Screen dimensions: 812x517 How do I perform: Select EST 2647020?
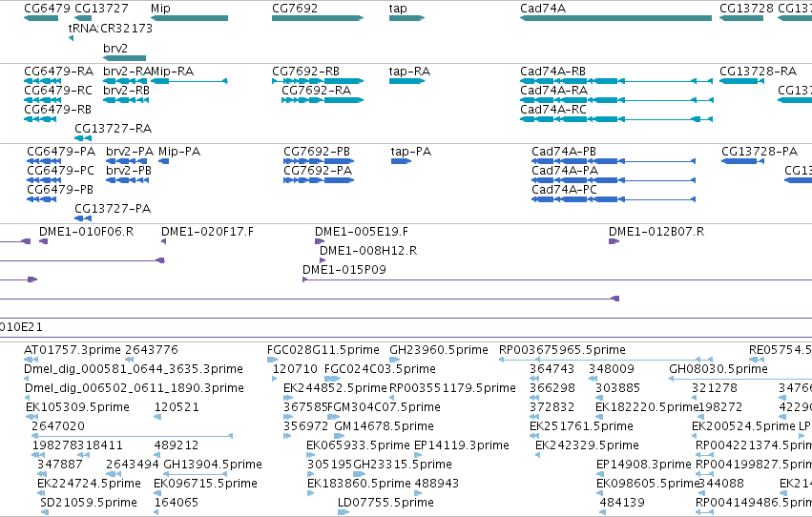(132, 436)
